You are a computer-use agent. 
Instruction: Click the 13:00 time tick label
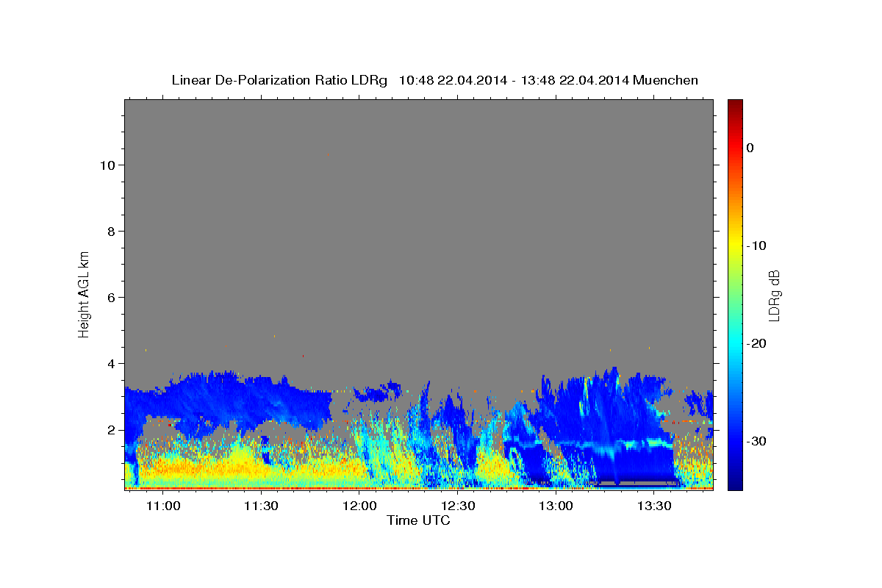556,506
